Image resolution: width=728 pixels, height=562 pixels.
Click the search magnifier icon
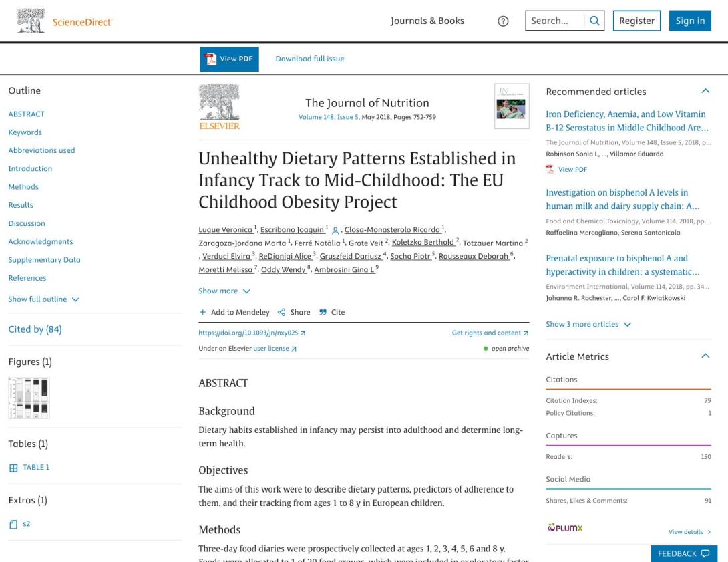(594, 21)
